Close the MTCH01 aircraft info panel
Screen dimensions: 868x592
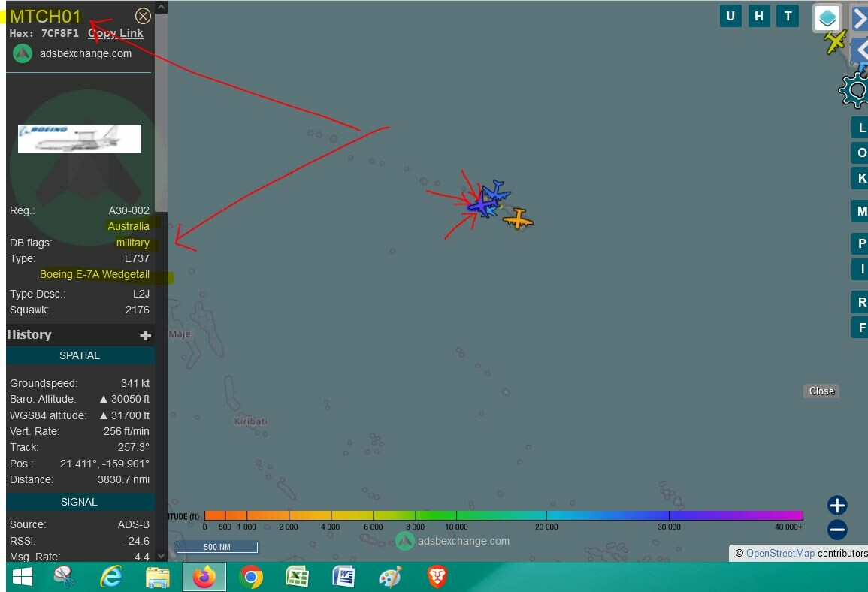pyautogui.click(x=143, y=16)
